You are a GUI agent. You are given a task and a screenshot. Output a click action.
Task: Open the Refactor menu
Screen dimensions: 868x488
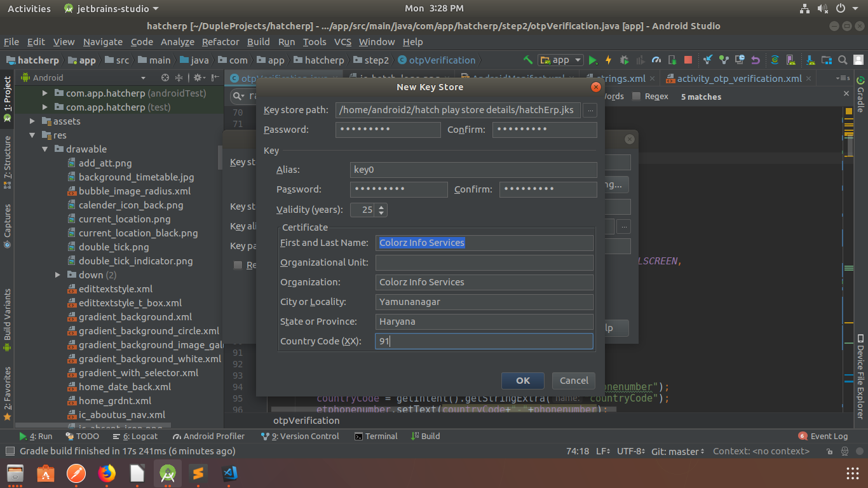click(x=220, y=42)
